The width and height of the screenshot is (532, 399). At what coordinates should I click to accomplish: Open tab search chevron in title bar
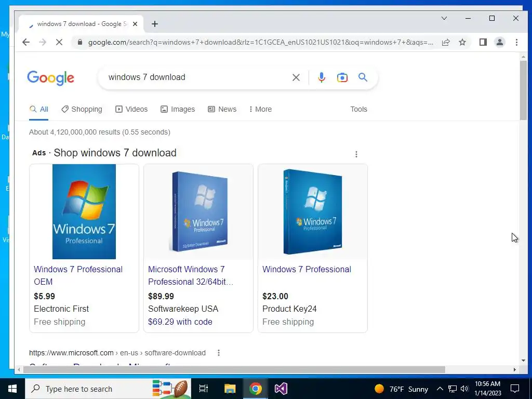(444, 18)
